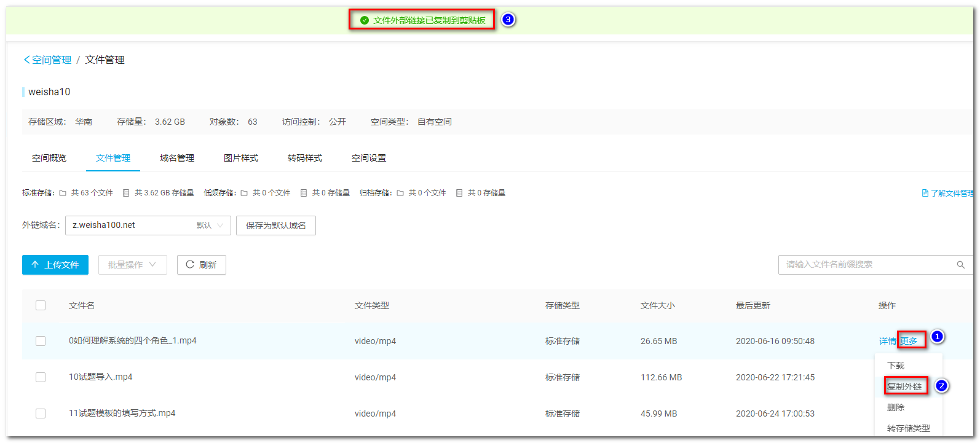Image resolution: width=980 pixels, height=443 pixels.
Task: Click the green success check icon
Action: pyautogui.click(x=365, y=20)
